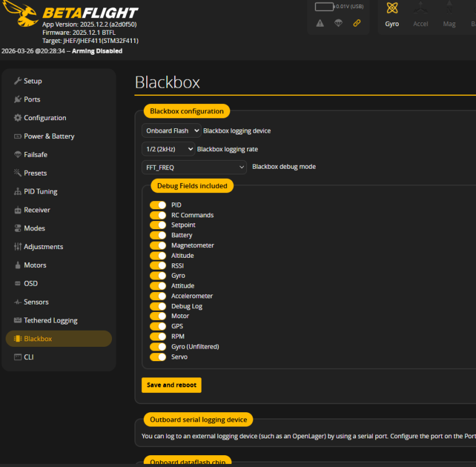This screenshot has width=476, height=467.
Task: Expand the Blackbox logging rate dropdown
Action: [168, 149]
